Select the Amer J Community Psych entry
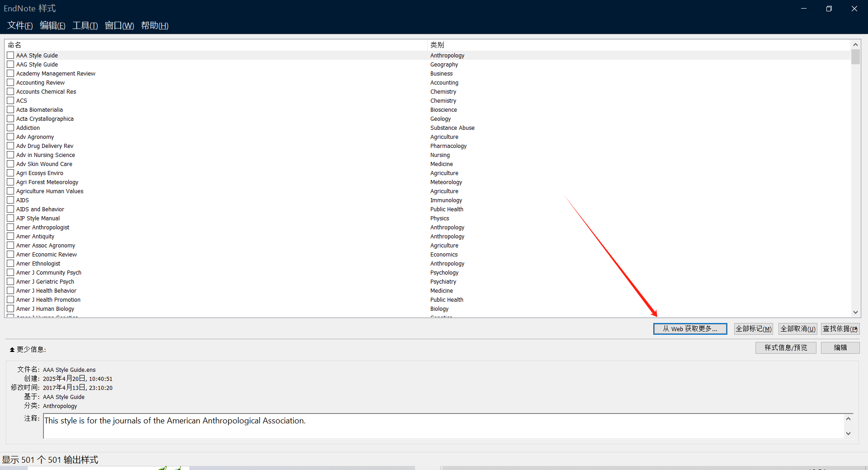This screenshot has height=470, width=868. point(49,272)
